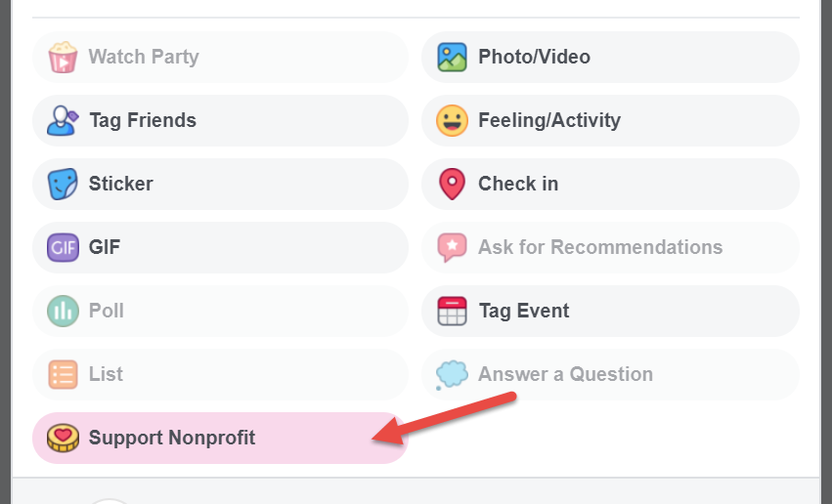
Task: Click the red Check in location pin
Action: pos(452,184)
